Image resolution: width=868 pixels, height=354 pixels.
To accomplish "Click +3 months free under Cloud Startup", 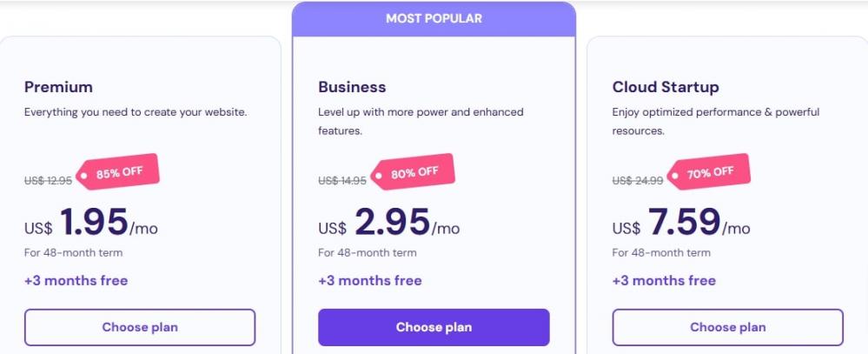I will pyautogui.click(x=664, y=280).
